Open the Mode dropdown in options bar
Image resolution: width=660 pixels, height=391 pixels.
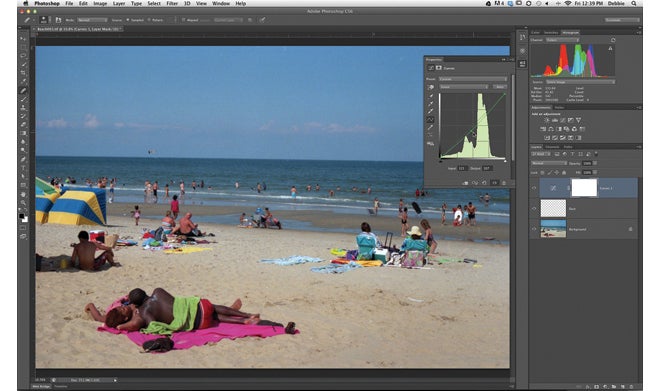coord(92,20)
